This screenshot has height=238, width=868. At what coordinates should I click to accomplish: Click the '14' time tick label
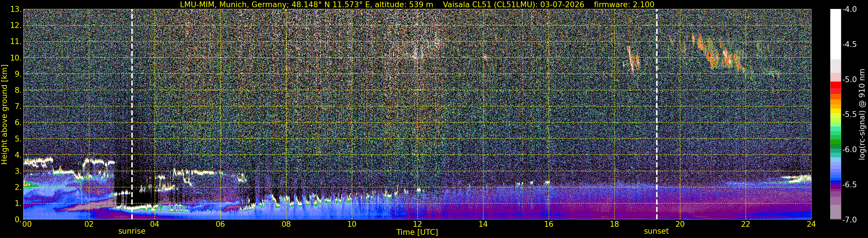[483, 224]
